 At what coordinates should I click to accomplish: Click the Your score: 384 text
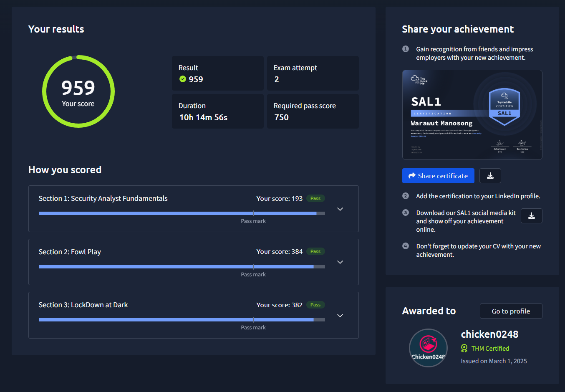click(279, 251)
